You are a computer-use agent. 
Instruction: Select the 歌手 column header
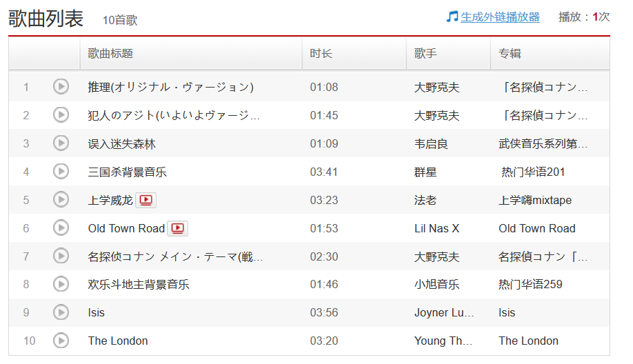coord(425,53)
